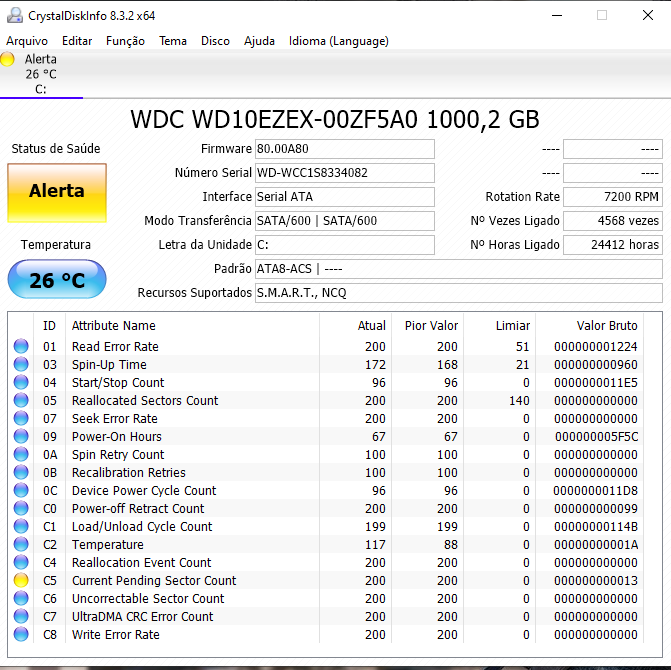Close the CrystalDiskInfo window
The width and height of the screenshot is (671, 670).
pyautogui.click(x=648, y=15)
